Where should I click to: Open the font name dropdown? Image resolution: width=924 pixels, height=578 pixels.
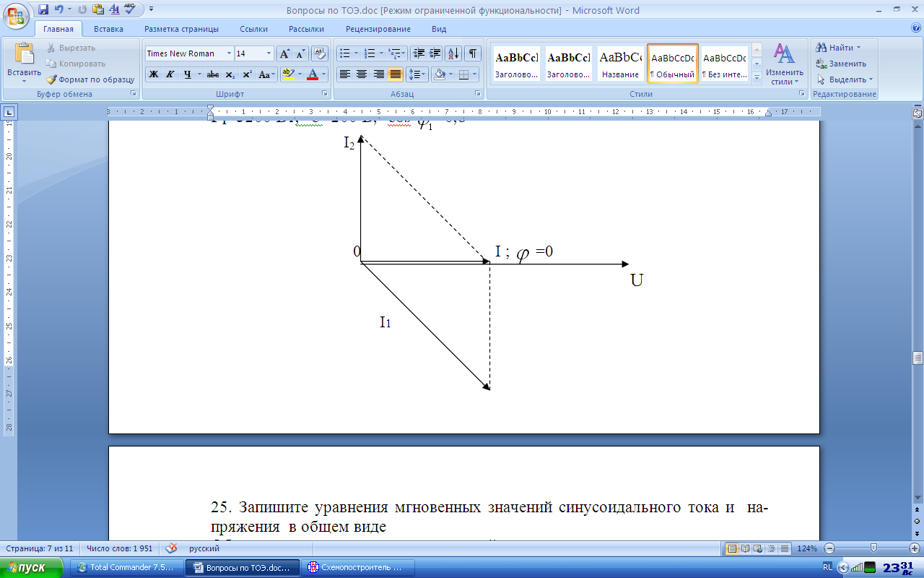click(230, 53)
